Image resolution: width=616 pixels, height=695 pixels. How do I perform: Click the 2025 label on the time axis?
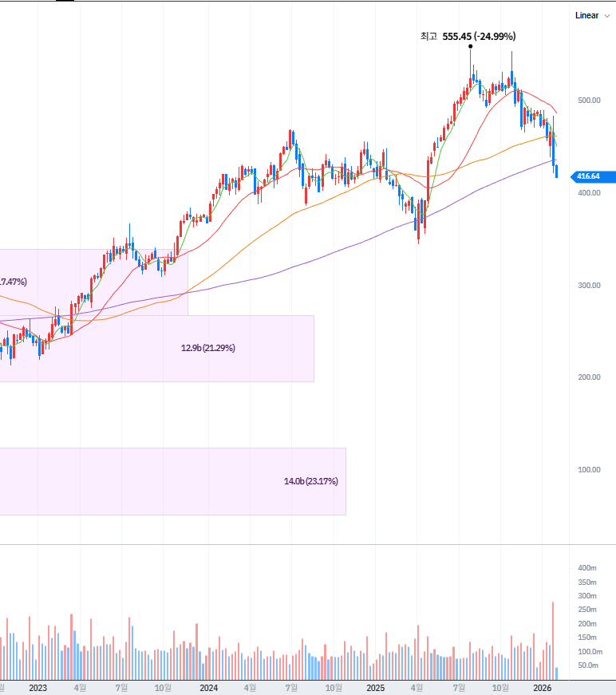tap(376, 687)
